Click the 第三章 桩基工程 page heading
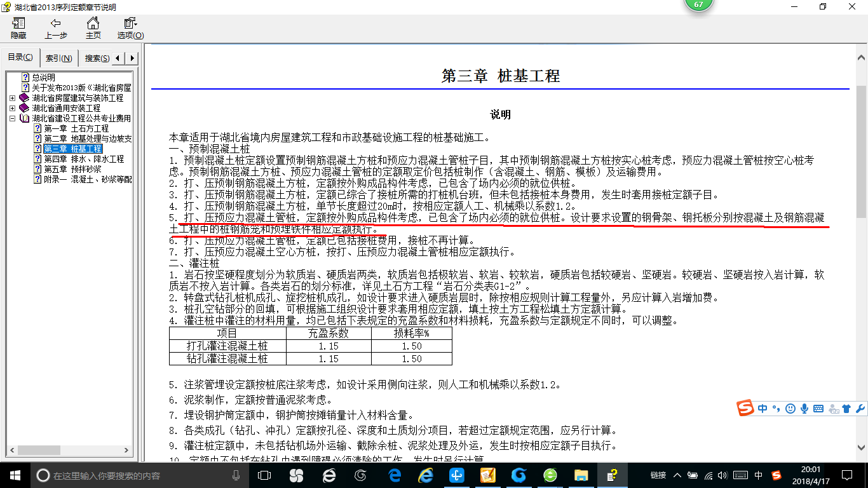The height and width of the screenshot is (488, 868). [500, 76]
